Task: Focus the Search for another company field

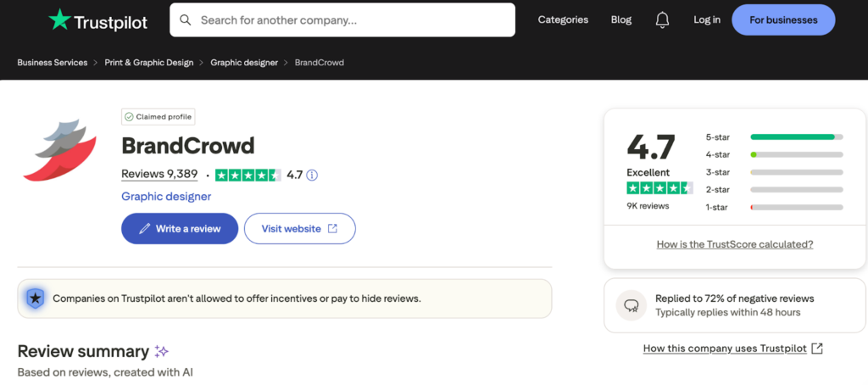Action: pos(342,20)
